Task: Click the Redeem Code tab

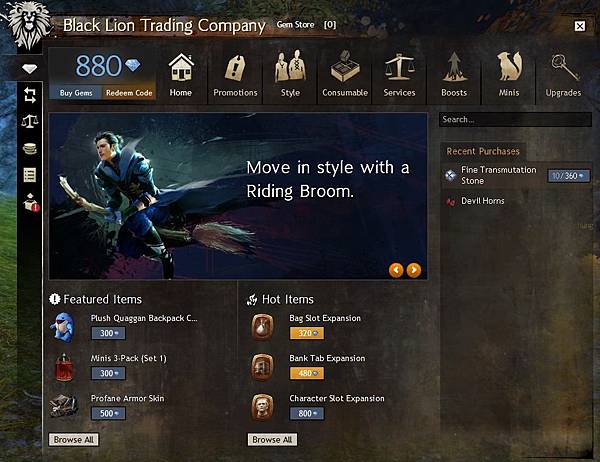Action: click(129, 93)
